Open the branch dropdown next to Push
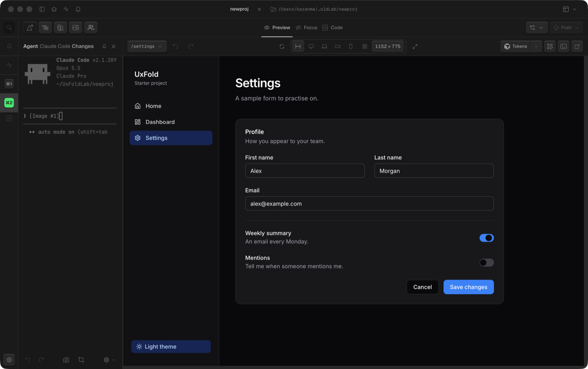The height and width of the screenshot is (369, 588). 537,28
